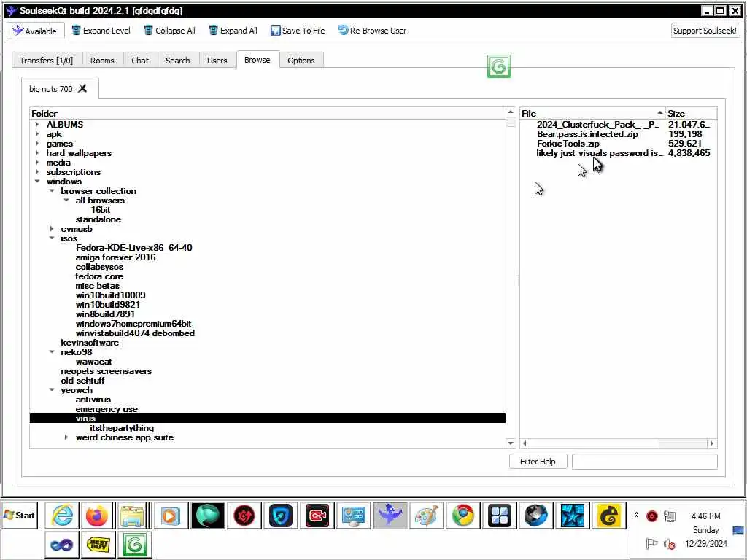Go to the Search tab
The image size is (747, 560).
[x=178, y=61]
